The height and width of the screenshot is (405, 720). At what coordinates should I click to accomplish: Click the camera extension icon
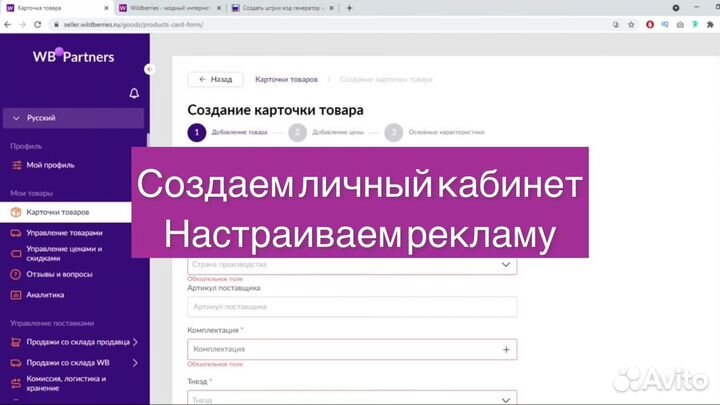pyautogui.click(x=680, y=24)
